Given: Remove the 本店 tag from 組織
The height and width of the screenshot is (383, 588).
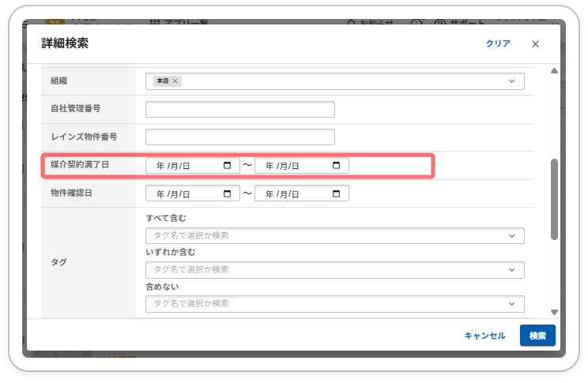Looking at the screenshot, I should point(175,81).
